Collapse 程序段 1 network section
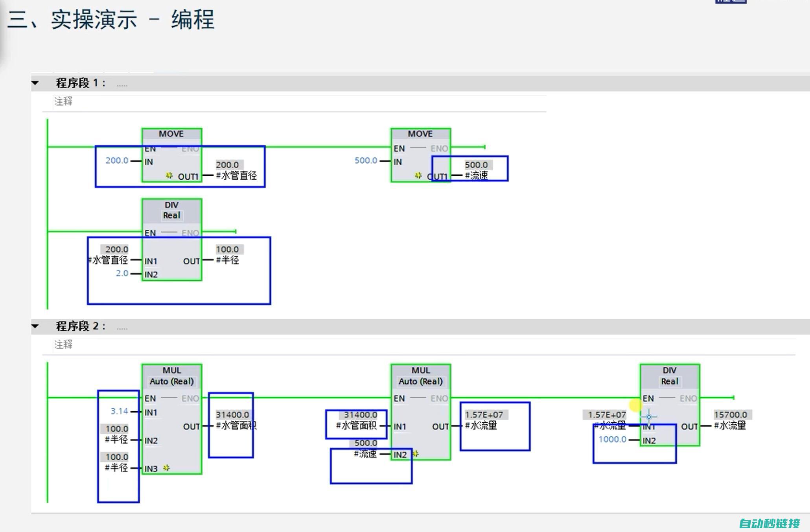Image resolution: width=810 pixels, height=532 pixels. pos(35,83)
